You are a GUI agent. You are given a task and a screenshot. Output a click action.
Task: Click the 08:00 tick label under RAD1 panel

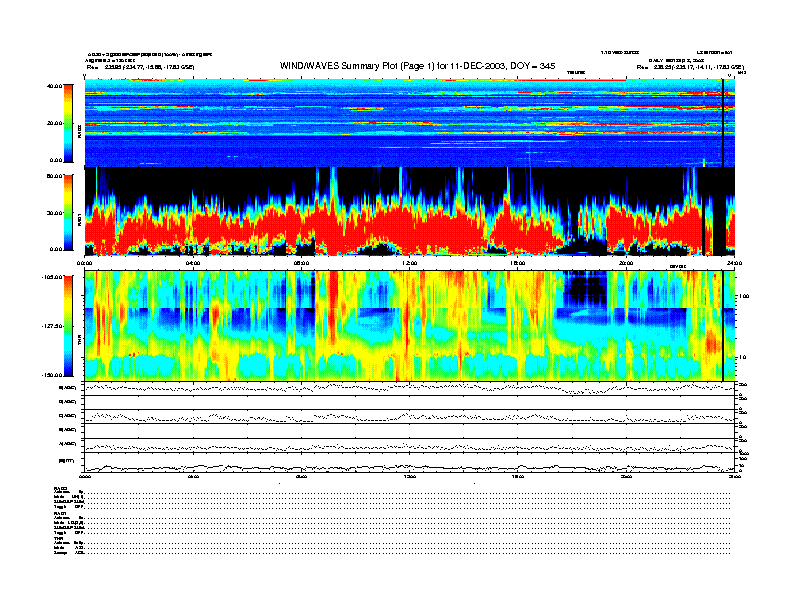301,263
